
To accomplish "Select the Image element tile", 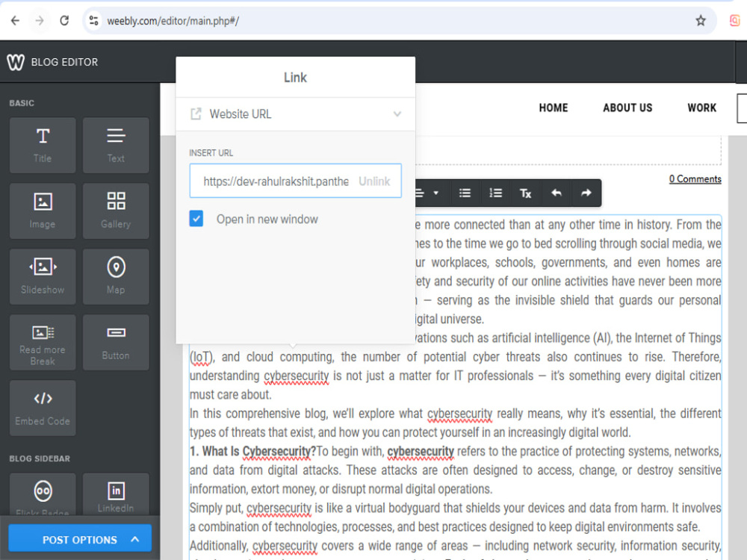I will pyautogui.click(x=43, y=211).
